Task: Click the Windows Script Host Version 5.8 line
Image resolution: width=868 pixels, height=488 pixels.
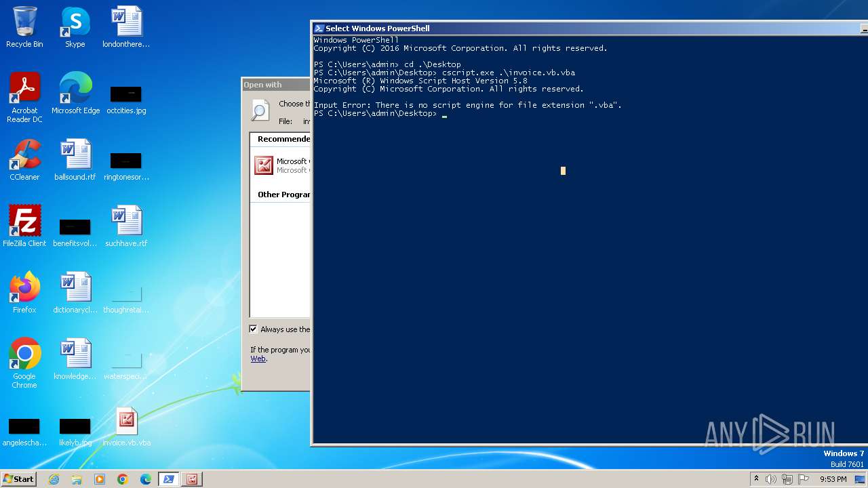Action: point(420,81)
